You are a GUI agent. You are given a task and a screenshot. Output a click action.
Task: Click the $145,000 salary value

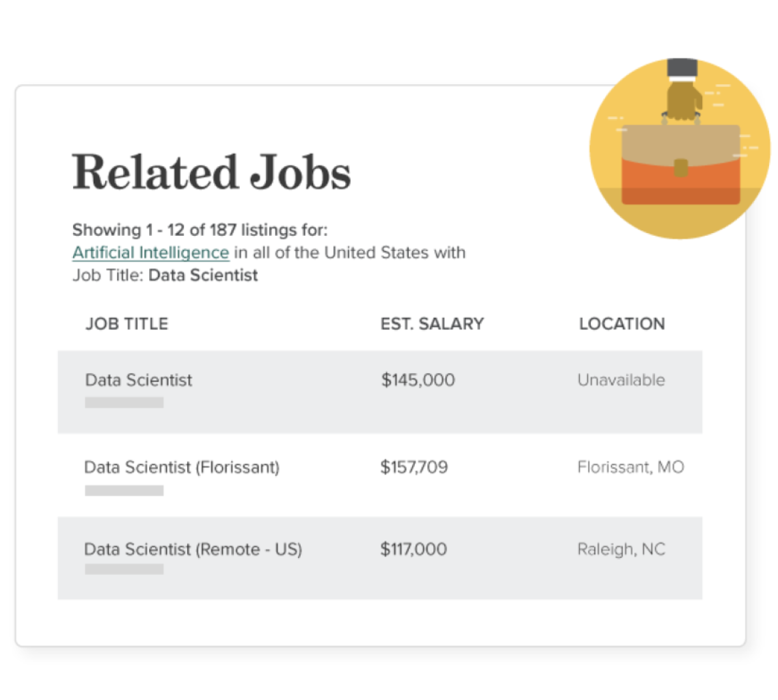pyautogui.click(x=418, y=380)
